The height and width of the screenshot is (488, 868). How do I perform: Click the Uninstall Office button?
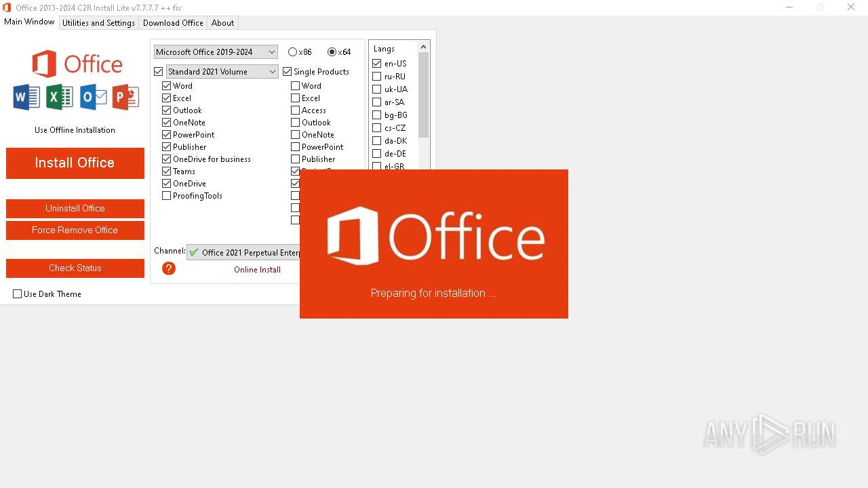[75, 208]
